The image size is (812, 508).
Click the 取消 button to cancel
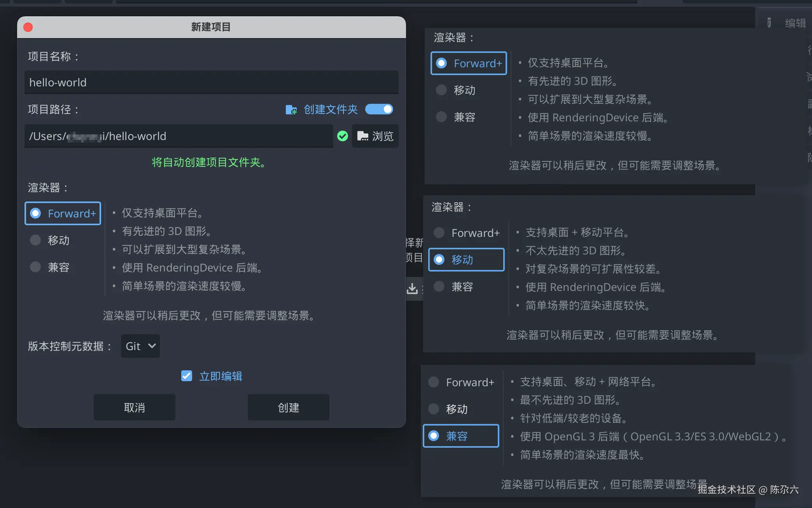[134, 407]
